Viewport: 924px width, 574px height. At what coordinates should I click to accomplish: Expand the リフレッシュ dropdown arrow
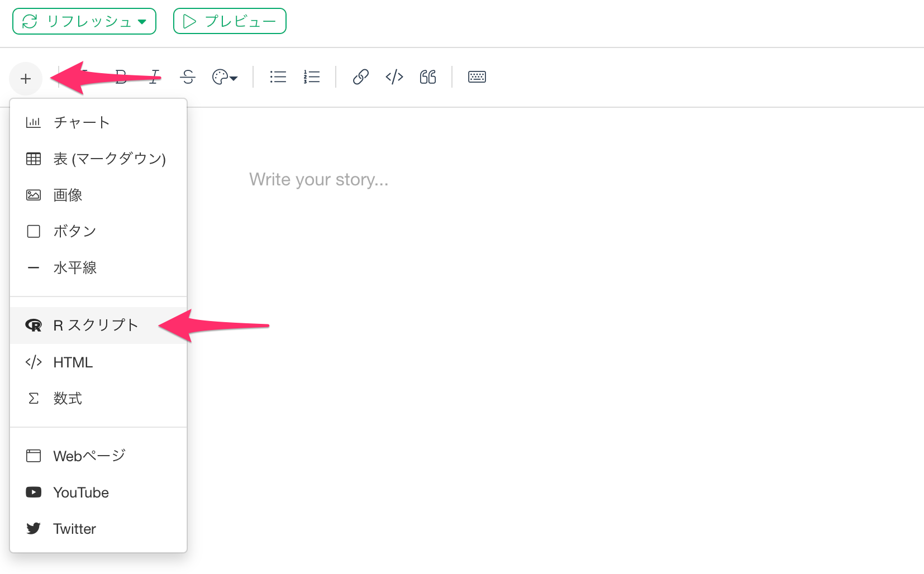142,22
